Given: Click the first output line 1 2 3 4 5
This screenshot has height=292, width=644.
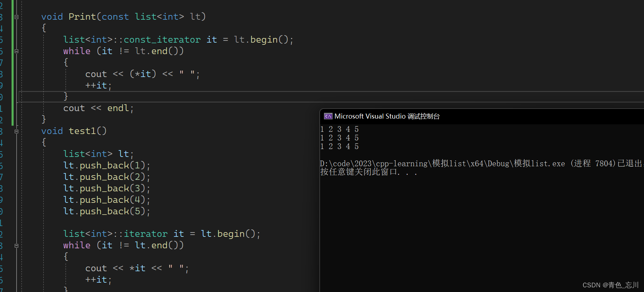Looking at the screenshot, I should click(x=339, y=129).
